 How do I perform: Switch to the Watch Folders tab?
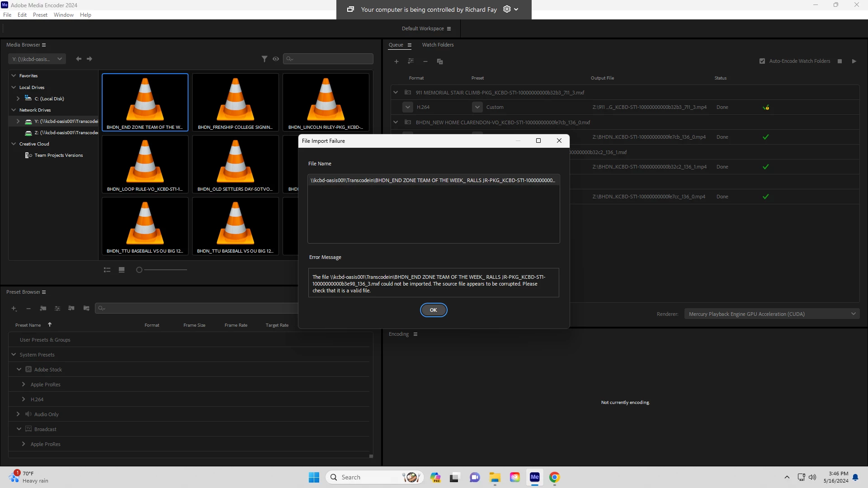[x=438, y=45]
